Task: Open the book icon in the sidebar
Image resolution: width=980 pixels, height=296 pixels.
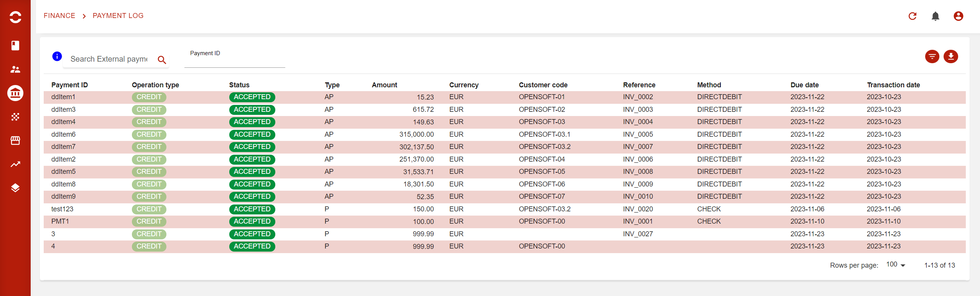Action: pyautogui.click(x=15, y=46)
